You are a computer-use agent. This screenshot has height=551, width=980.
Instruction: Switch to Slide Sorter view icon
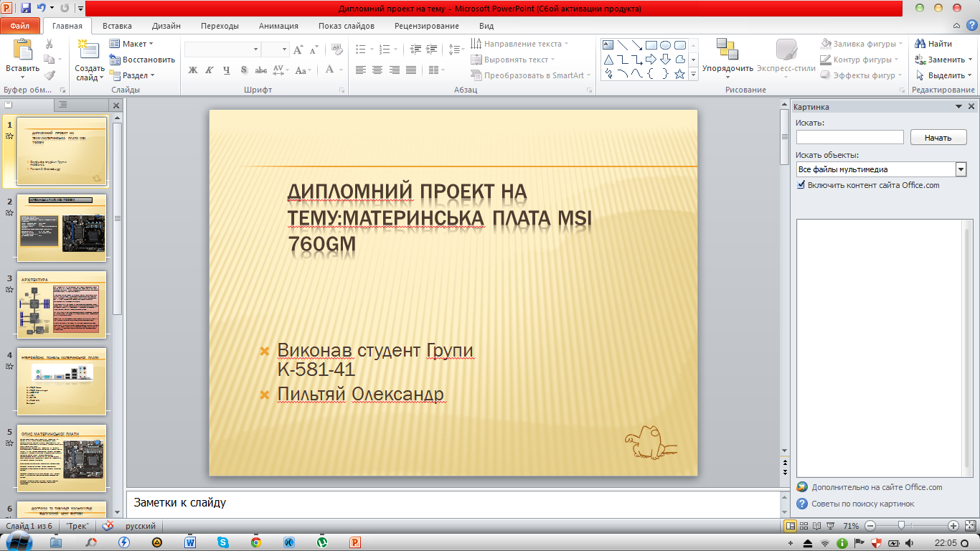(804, 526)
